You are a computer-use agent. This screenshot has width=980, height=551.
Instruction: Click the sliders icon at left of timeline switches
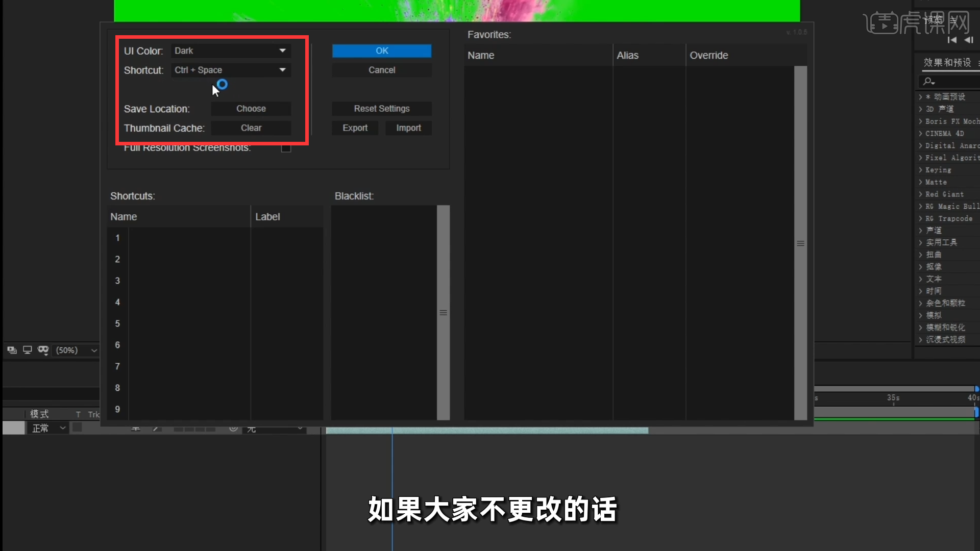point(135,429)
